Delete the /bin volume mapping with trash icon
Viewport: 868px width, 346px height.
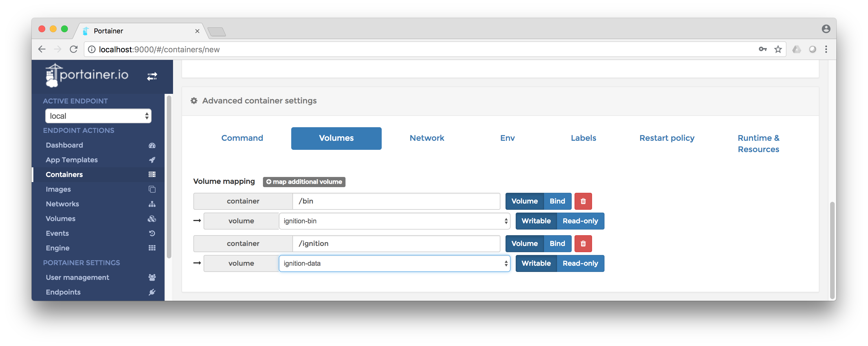(x=583, y=201)
